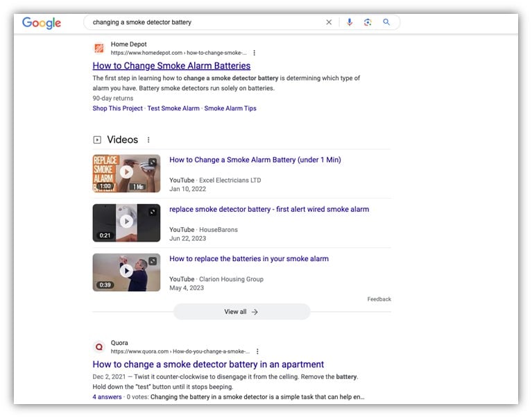Image resolution: width=532 pixels, height=418 pixels.
Task: Click the '90-day returns' text
Action: tap(113, 98)
